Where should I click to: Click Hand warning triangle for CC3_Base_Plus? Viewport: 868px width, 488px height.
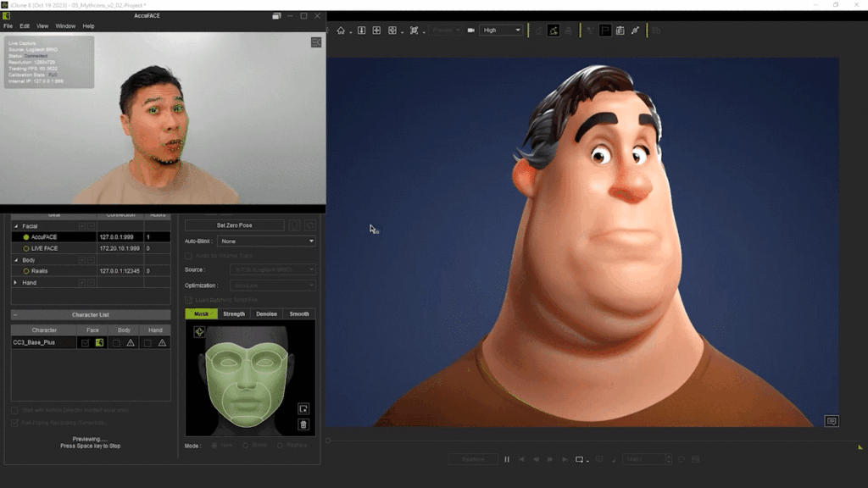coord(162,343)
